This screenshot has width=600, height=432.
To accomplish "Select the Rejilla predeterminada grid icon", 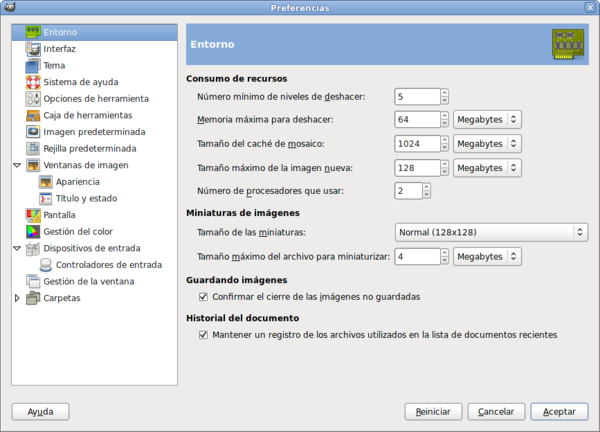I will (33, 148).
